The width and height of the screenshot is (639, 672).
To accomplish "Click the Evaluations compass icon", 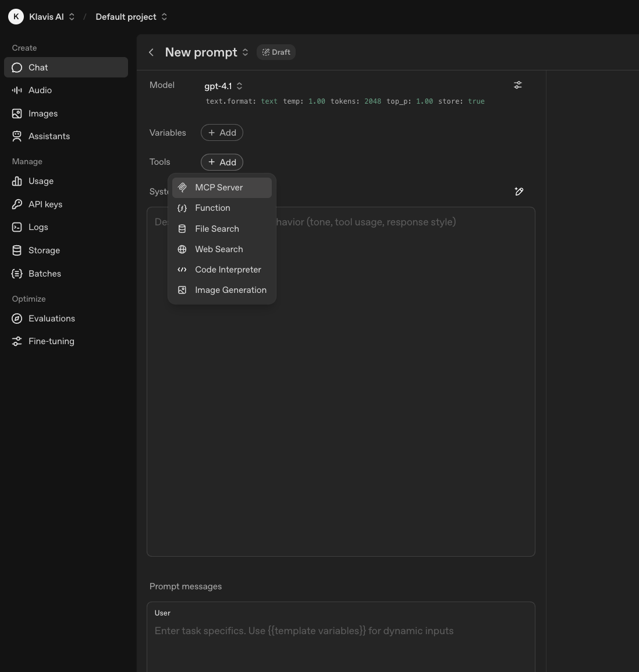I will (17, 319).
